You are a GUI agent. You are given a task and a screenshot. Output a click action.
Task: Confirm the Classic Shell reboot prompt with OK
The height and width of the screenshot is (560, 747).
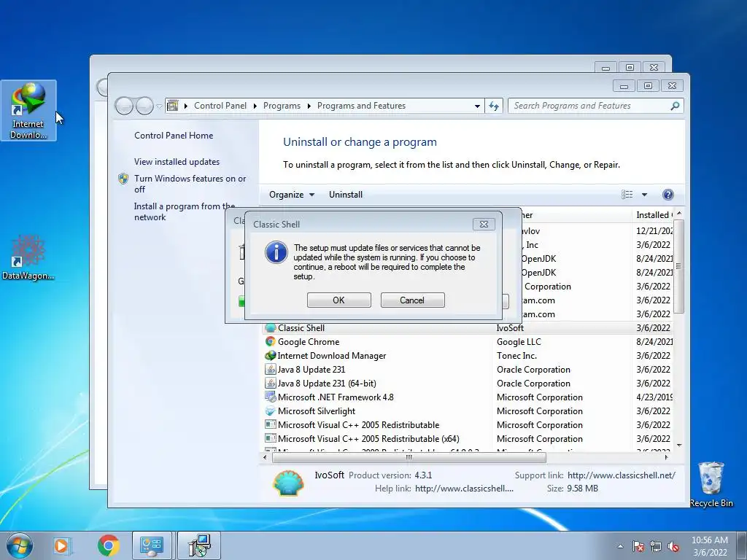coord(338,300)
